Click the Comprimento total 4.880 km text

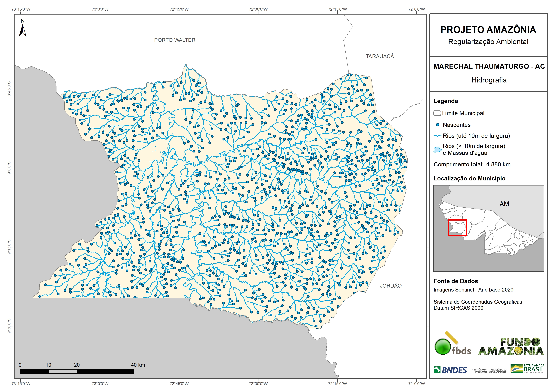coord(472,164)
